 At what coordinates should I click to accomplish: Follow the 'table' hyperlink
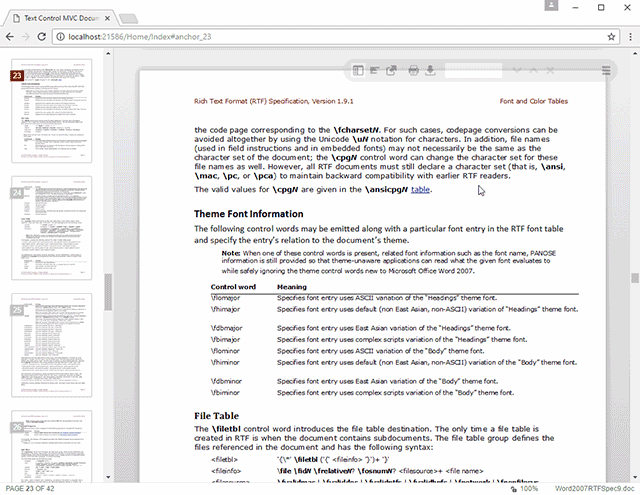420,189
